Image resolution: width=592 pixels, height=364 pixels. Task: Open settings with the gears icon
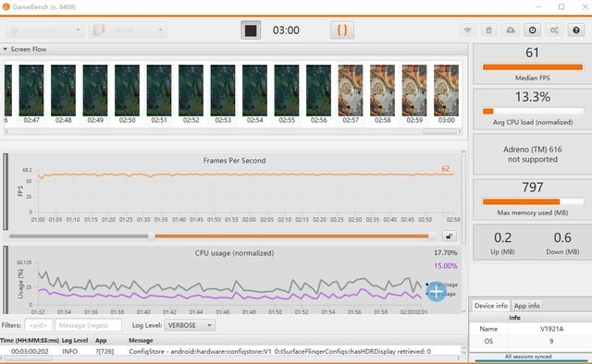(x=554, y=30)
